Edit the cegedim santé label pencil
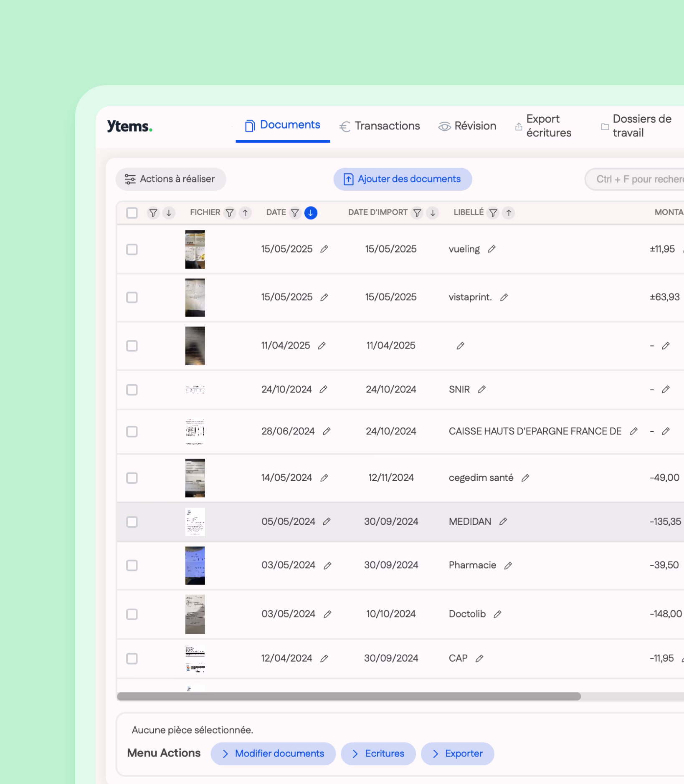 (525, 478)
